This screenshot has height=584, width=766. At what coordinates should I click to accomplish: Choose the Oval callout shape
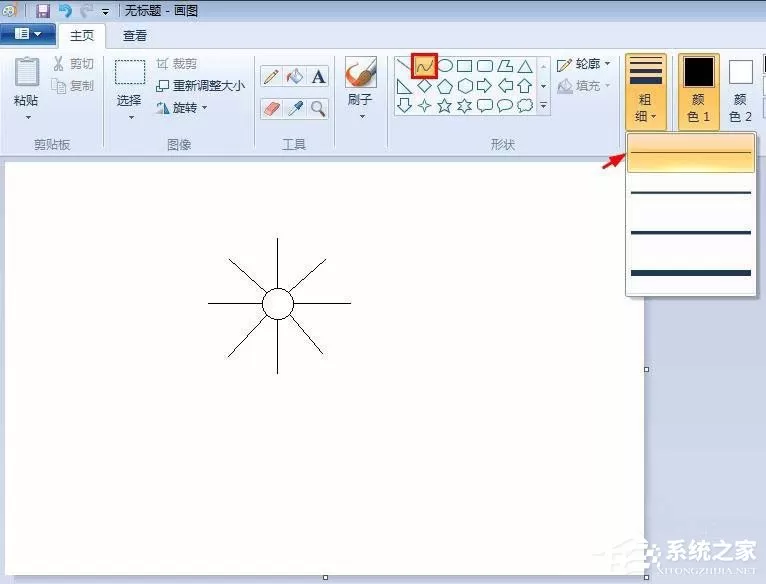tap(505, 105)
